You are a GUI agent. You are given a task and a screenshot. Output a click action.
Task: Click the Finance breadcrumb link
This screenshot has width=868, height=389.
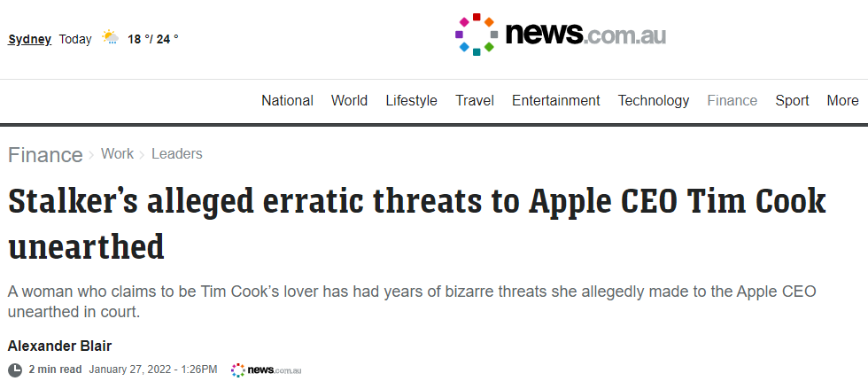[45, 154]
